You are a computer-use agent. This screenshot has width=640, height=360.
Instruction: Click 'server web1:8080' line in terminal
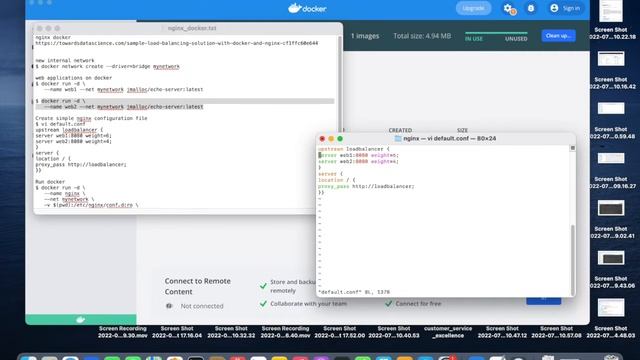click(358, 155)
